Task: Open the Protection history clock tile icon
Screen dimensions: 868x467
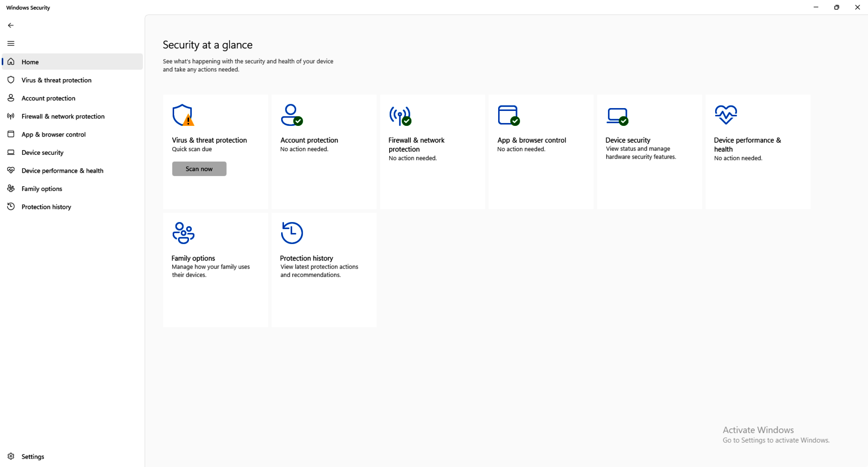Action: [292, 233]
